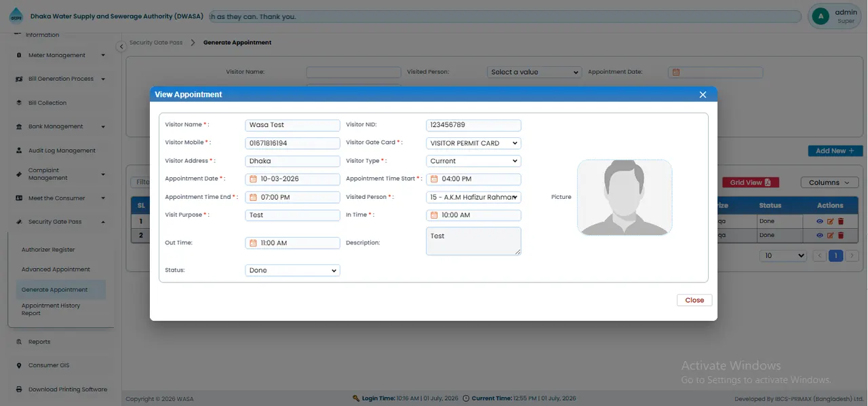The height and width of the screenshot is (406, 868).
Task: Close the View Appointment dialog with X
Action: coord(703,94)
